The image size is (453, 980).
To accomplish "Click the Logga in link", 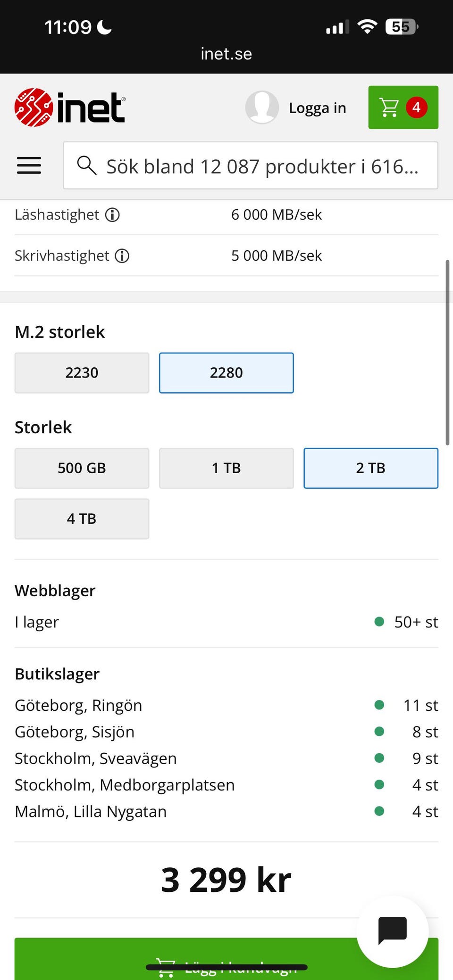I will click(317, 108).
